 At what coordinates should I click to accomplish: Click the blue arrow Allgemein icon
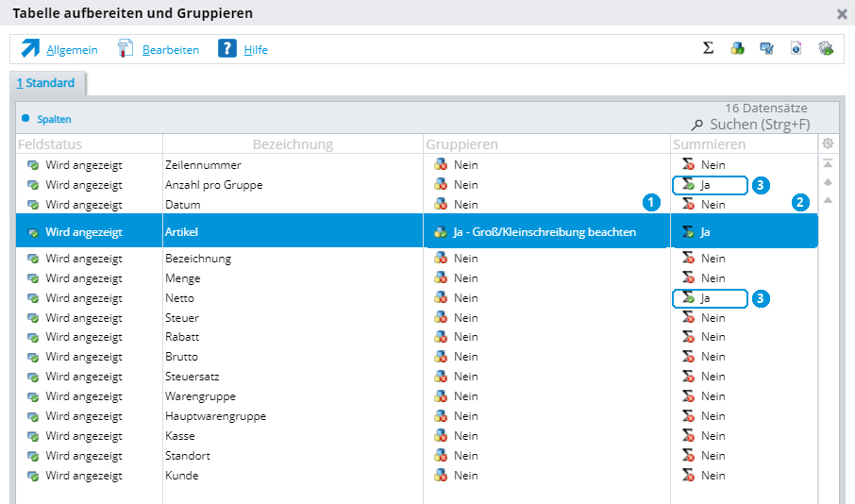(x=30, y=48)
